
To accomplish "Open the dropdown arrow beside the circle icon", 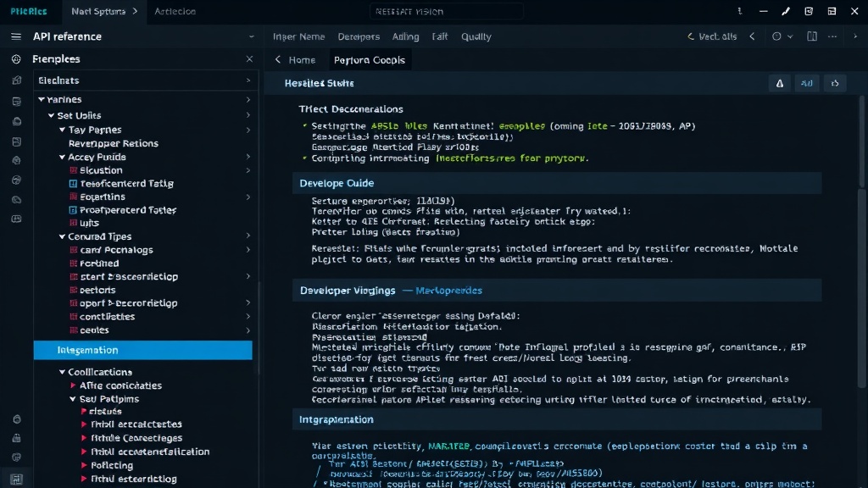I will (x=790, y=36).
